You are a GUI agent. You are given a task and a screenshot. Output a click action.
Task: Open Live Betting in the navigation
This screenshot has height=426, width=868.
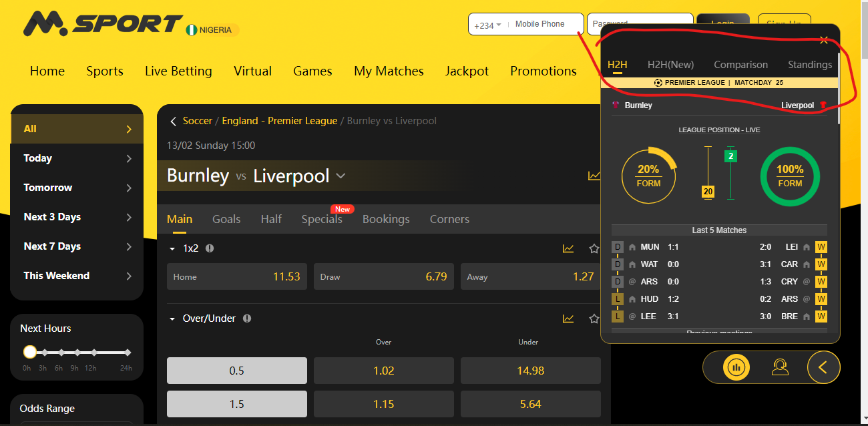click(x=178, y=71)
